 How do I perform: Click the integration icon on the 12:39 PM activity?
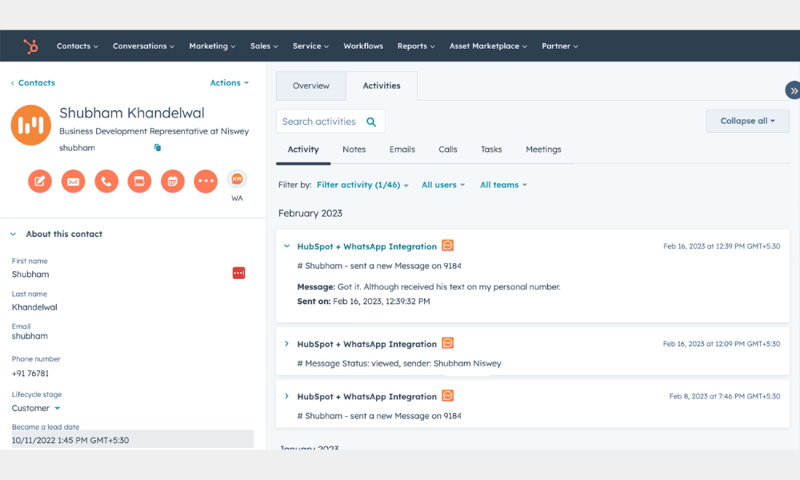[x=447, y=245]
